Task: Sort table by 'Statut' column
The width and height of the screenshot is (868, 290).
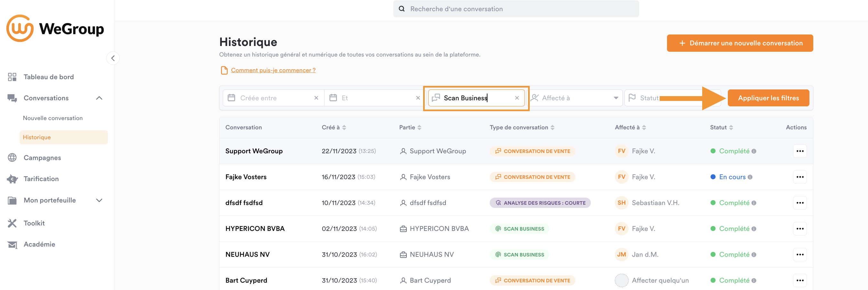Action: pyautogui.click(x=731, y=127)
